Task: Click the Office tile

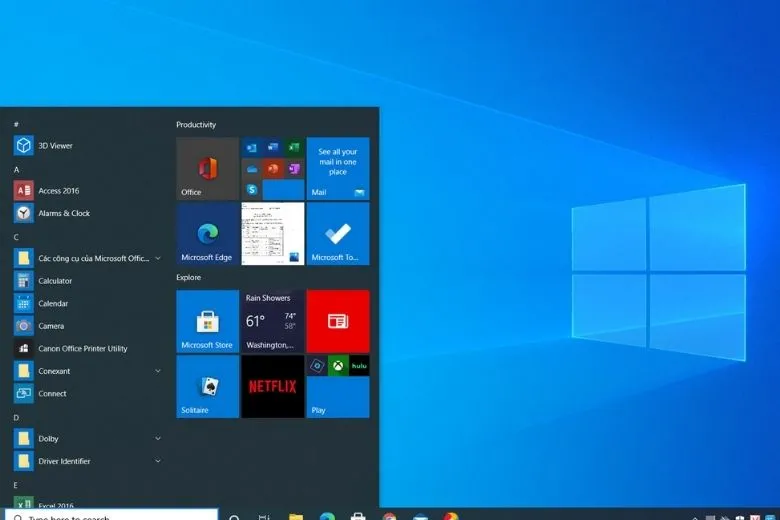Action: (x=207, y=169)
